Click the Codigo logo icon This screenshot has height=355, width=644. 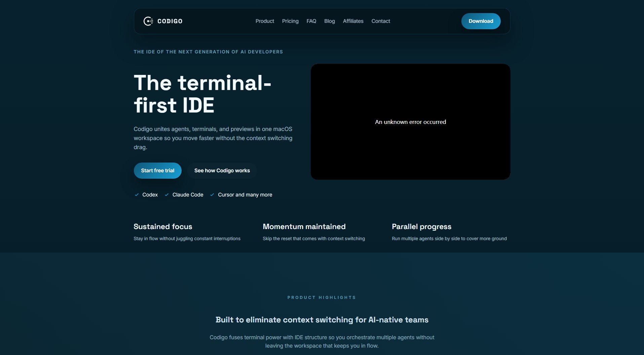click(148, 21)
